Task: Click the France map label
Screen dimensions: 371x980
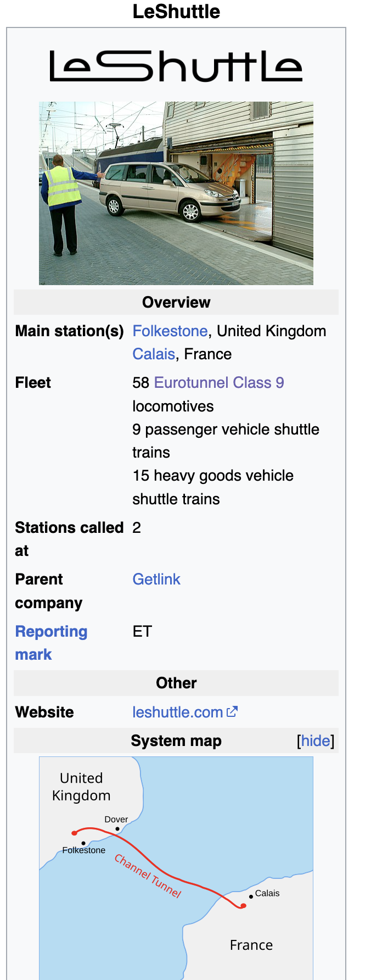Action: coord(251,945)
